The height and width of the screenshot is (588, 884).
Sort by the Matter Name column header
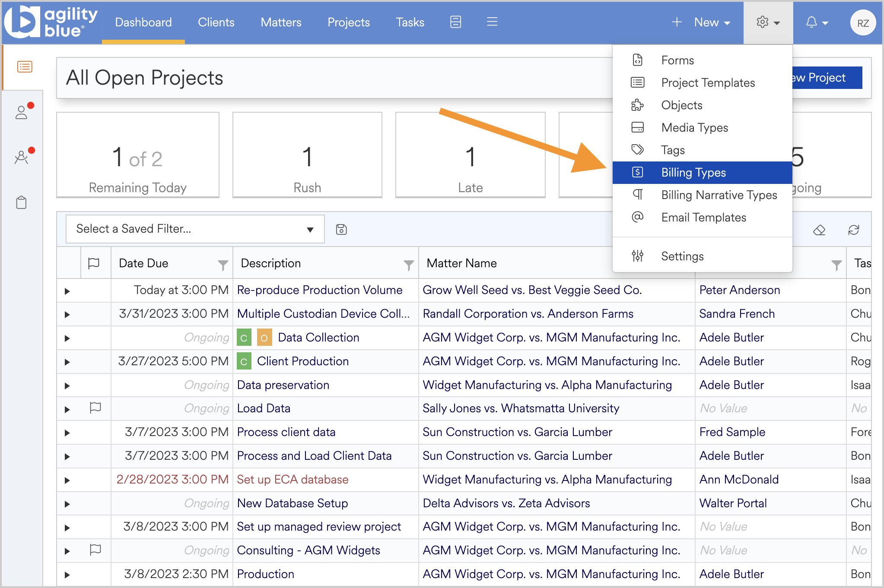(462, 263)
